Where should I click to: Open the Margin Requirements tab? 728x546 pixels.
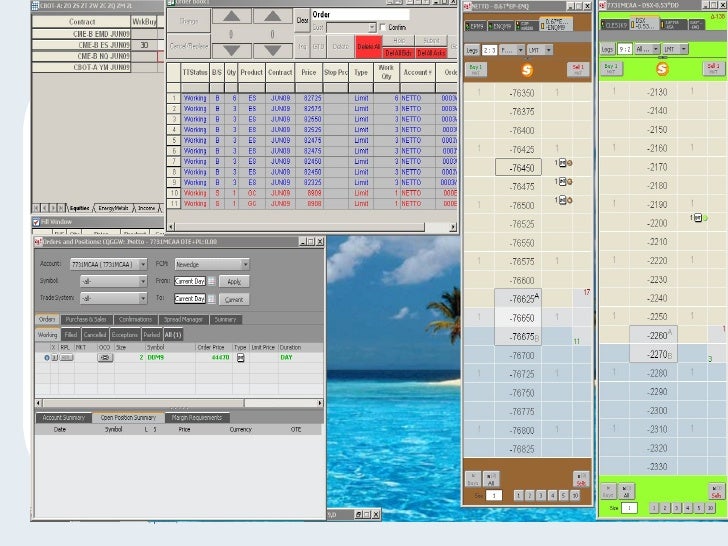(x=198, y=417)
